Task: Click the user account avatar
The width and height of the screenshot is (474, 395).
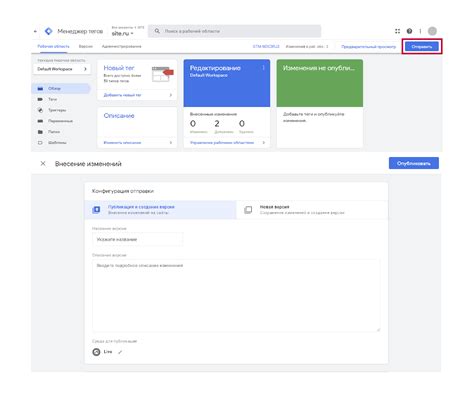Action: (432, 31)
